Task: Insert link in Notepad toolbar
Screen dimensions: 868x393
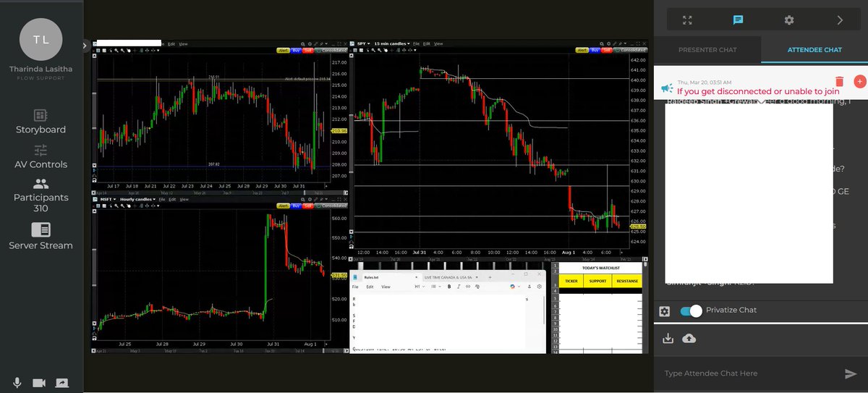Action: point(468,287)
